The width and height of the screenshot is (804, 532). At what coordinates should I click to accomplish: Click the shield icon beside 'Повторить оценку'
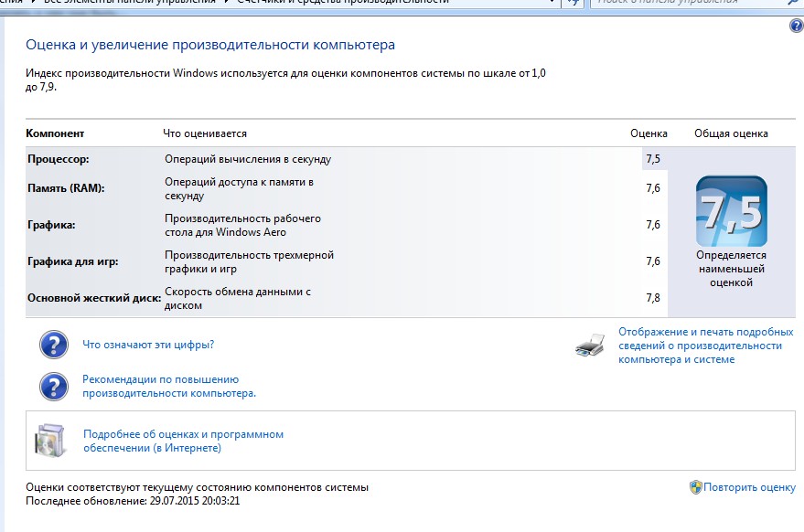696,487
